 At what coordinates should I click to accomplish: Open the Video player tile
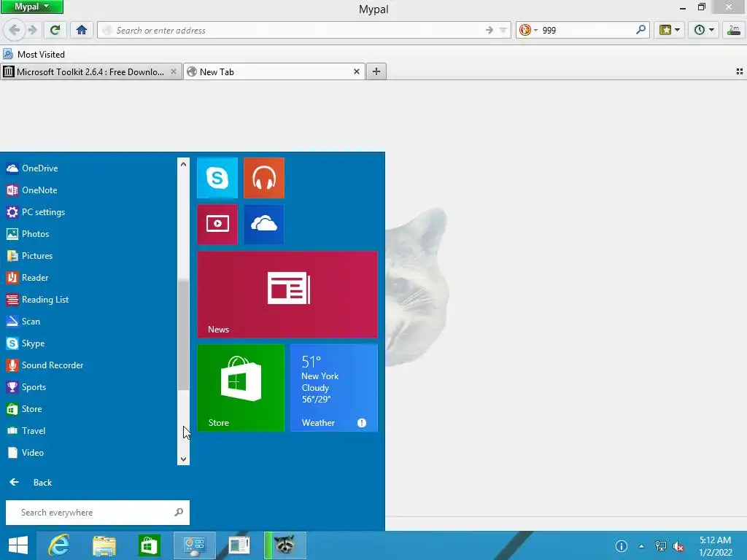pyautogui.click(x=217, y=225)
